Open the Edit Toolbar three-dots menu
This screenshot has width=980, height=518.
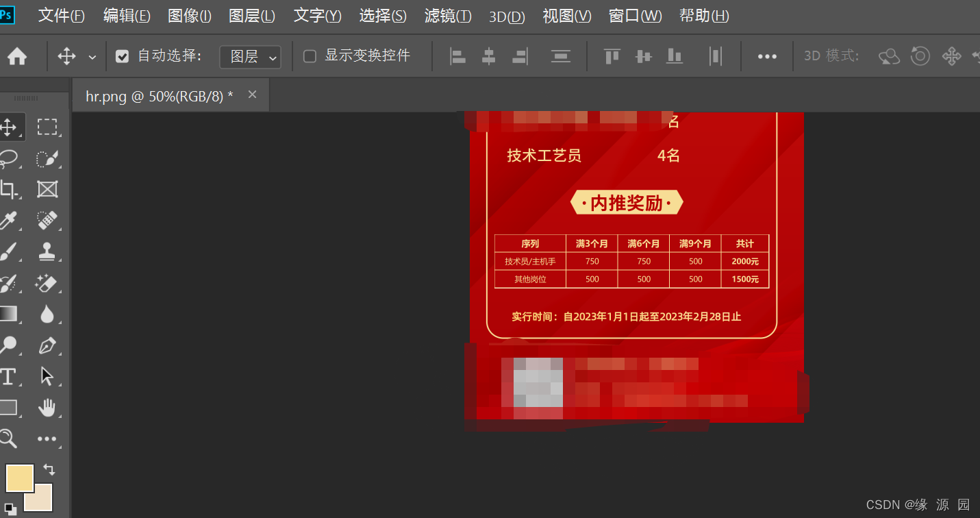(47, 439)
